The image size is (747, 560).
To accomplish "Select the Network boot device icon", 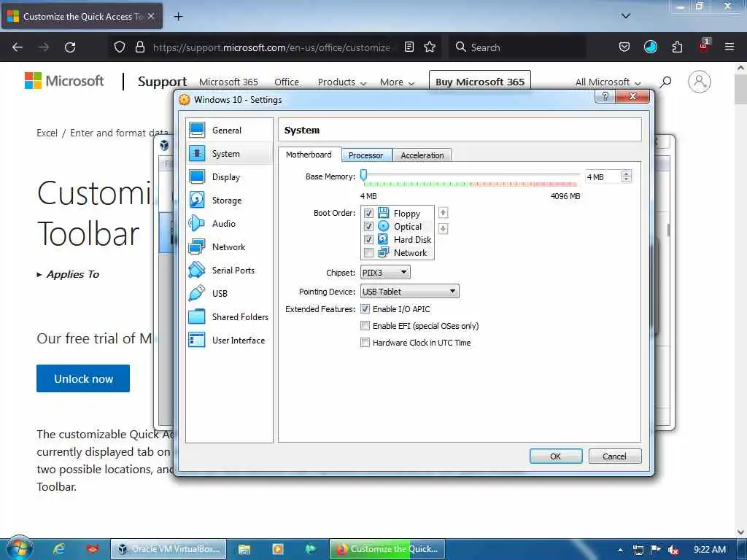I will point(384,252).
